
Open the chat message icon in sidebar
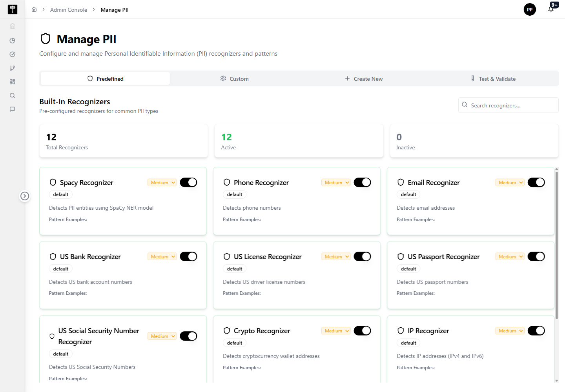[13, 109]
